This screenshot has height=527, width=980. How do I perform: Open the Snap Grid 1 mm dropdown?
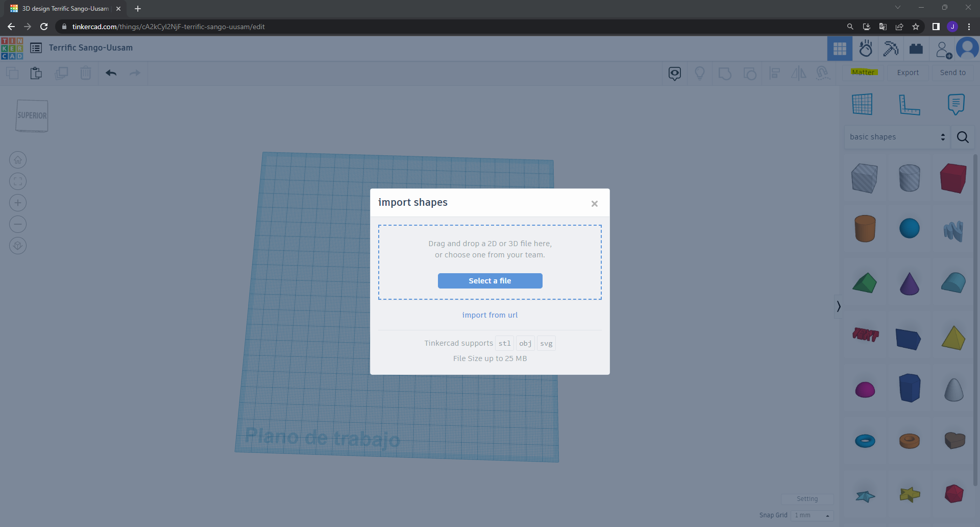(812, 515)
